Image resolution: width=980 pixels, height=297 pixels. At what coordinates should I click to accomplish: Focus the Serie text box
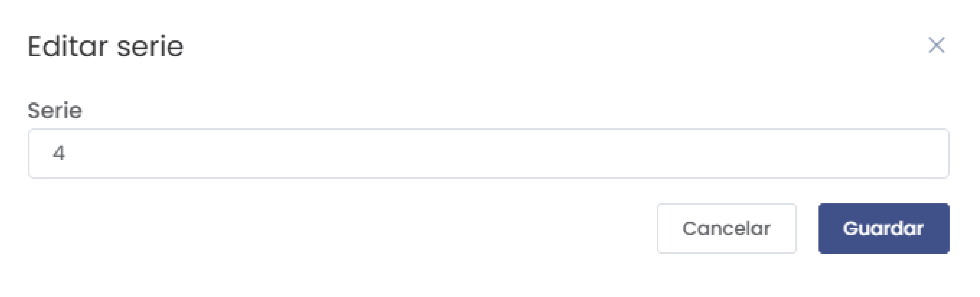488,153
